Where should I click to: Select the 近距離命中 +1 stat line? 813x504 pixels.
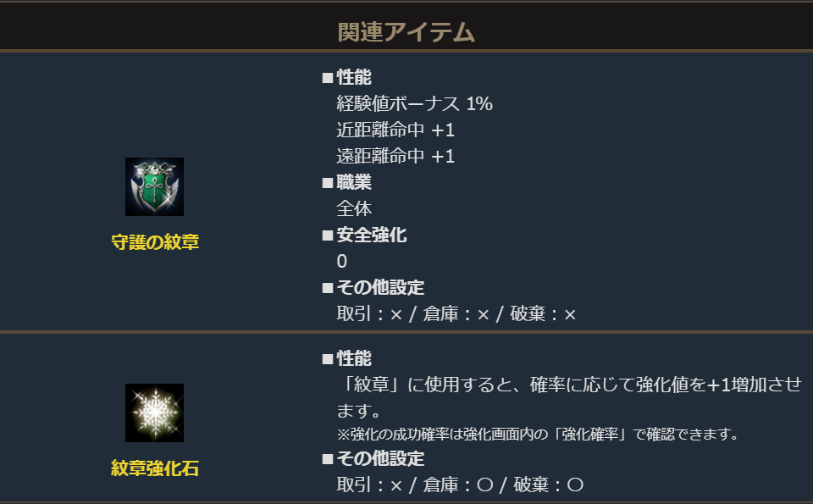(x=395, y=130)
